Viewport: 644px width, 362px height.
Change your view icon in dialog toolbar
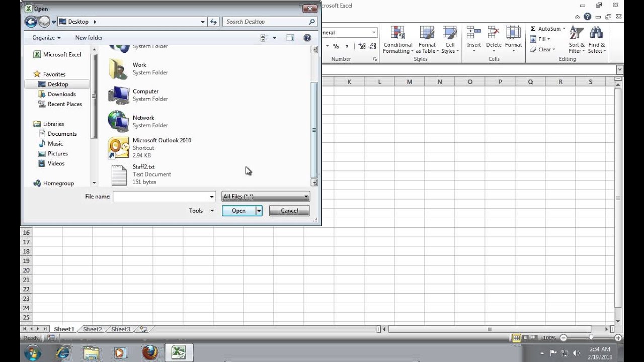(265, 38)
